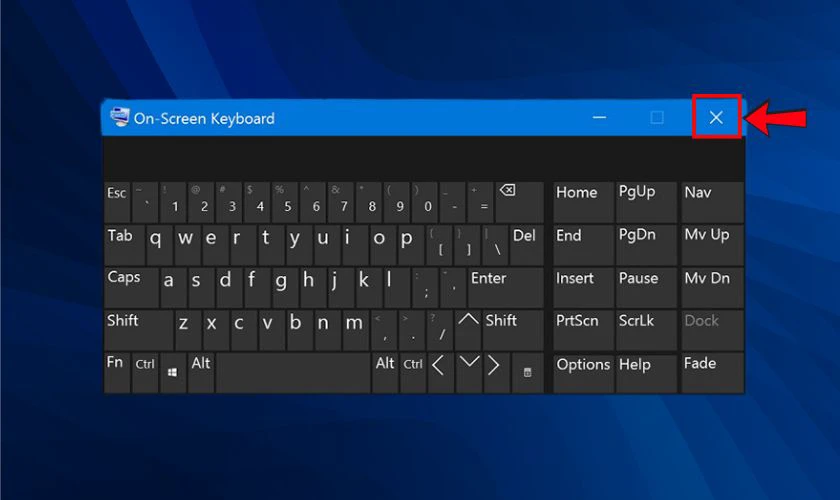Toggle the Fn key
Image resolution: width=840 pixels, height=500 pixels.
(117, 372)
